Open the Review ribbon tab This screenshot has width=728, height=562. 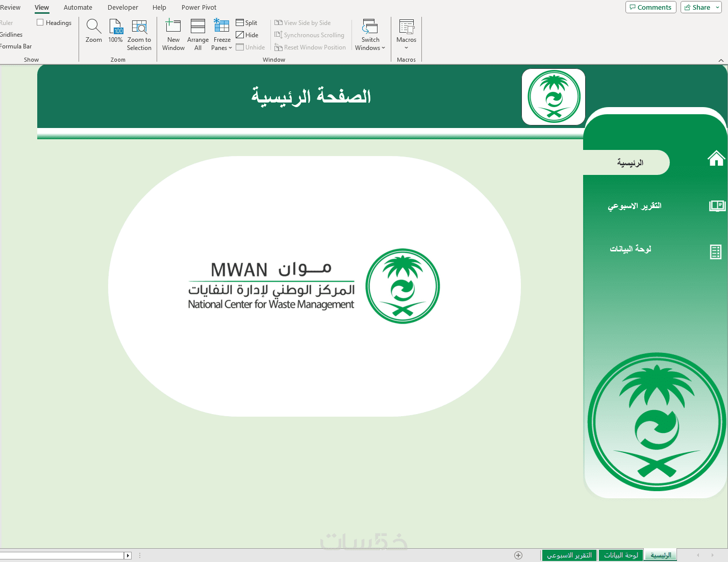tap(10, 7)
